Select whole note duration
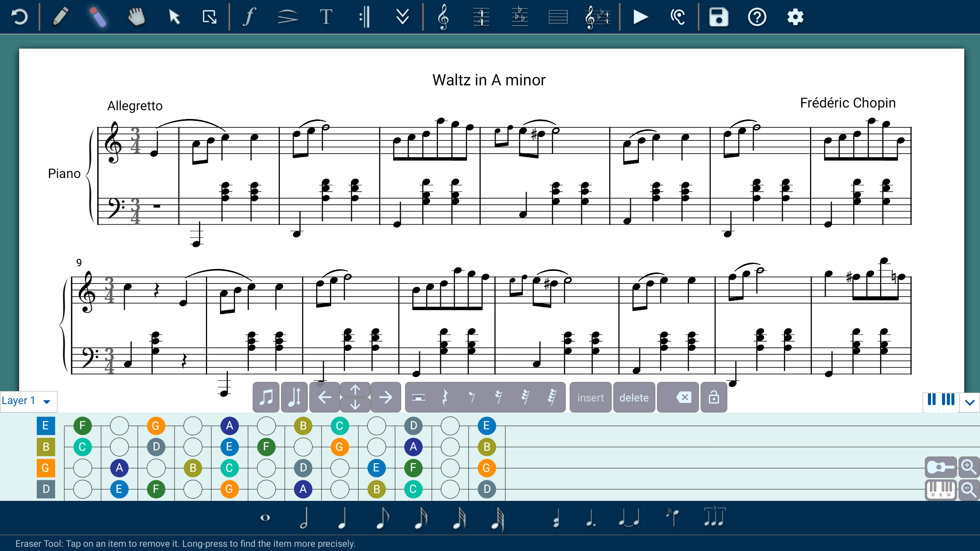This screenshot has width=980, height=551. [x=265, y=518]
